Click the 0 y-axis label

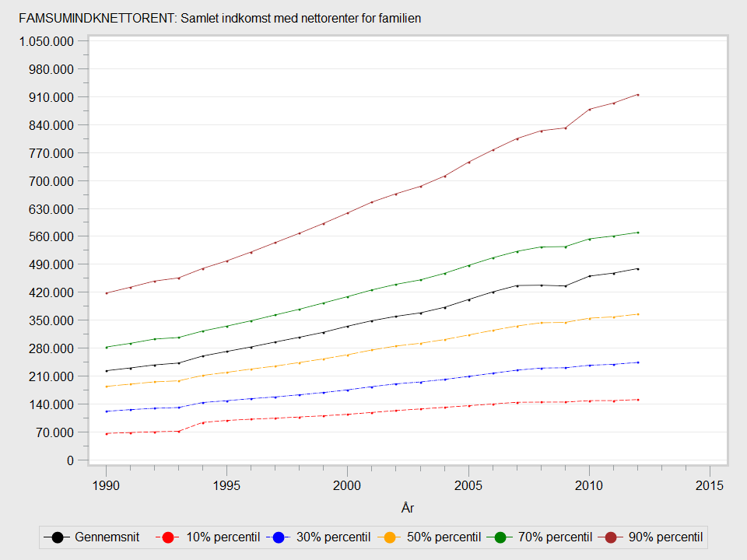point(71,460)
